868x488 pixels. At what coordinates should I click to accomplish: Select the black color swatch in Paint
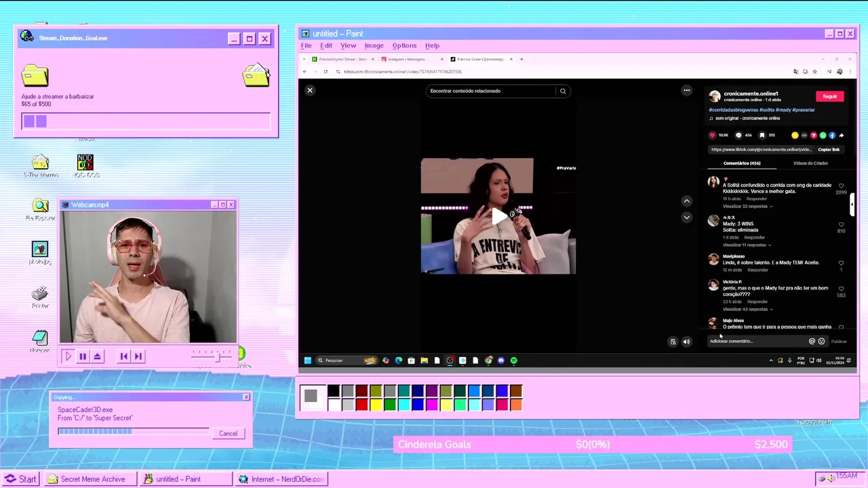pos(334,390)
